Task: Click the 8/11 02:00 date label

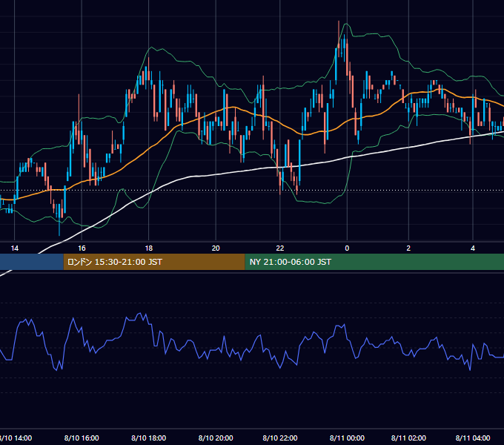Action: (x=408, y=438)
